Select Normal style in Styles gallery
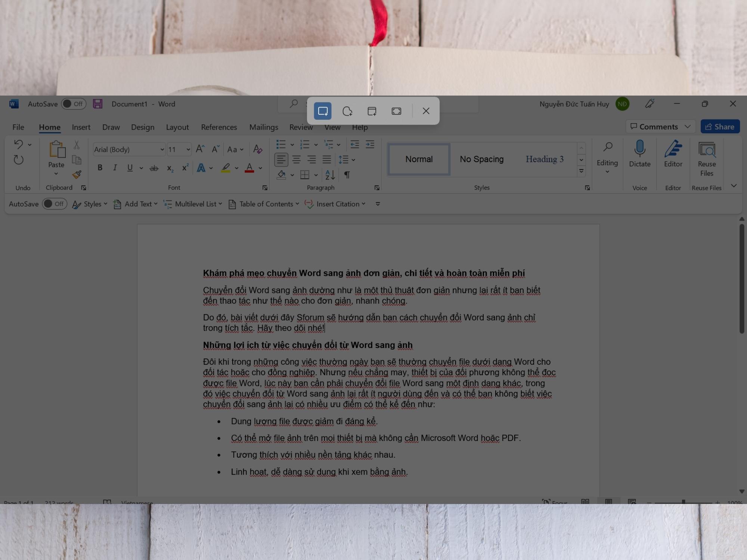This screenshot has width=747, height=560. click(x=418, y=158)
